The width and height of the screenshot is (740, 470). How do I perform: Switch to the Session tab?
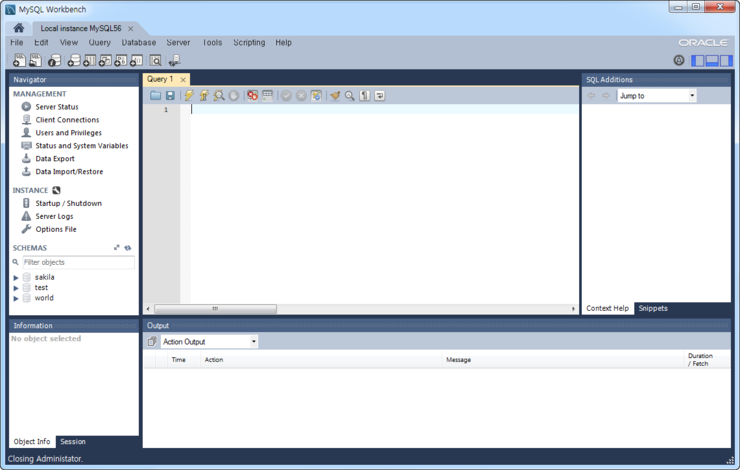73,442
